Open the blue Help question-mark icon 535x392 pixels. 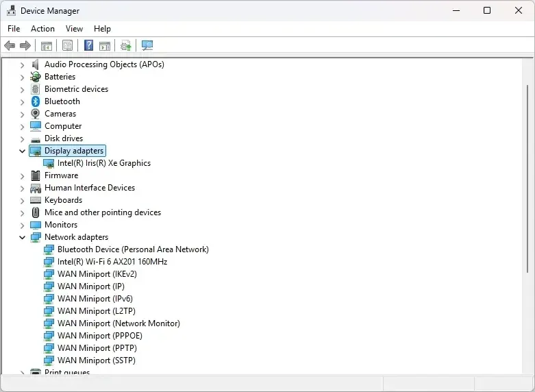point(89,45)
